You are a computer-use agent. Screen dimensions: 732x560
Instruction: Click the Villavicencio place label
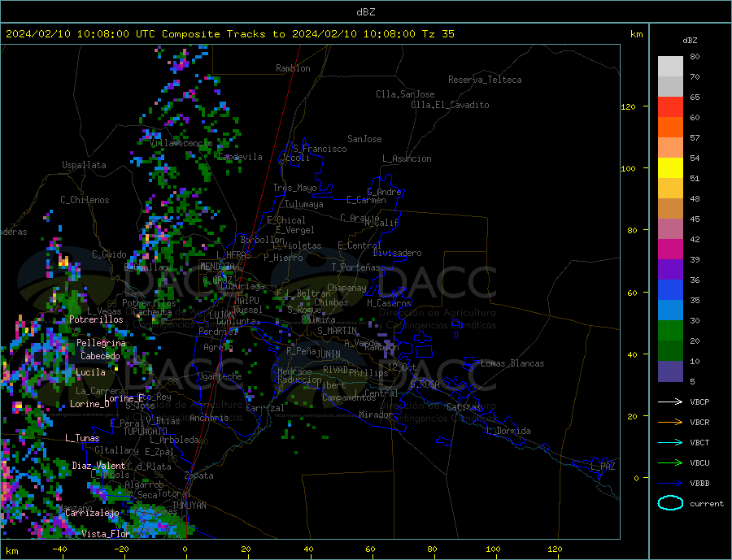click(181, 143)
